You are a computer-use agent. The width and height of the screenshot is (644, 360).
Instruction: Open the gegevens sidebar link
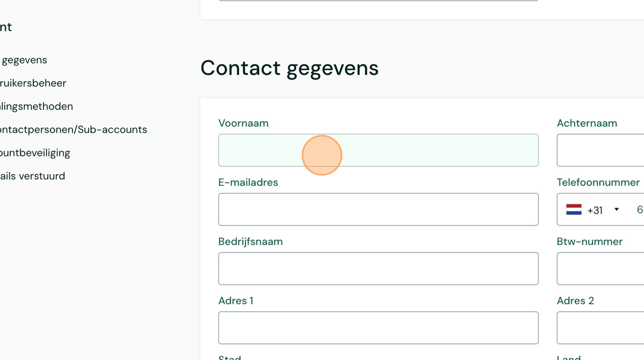24,60
